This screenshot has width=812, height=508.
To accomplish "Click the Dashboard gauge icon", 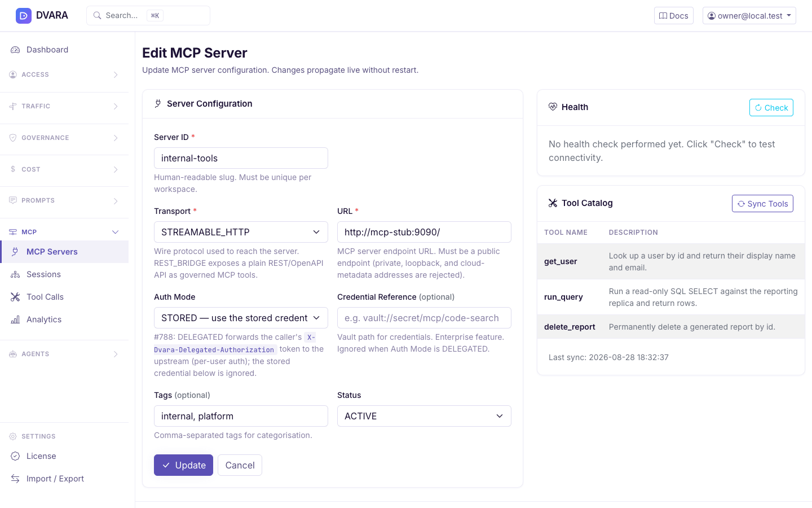I will coord(15,50).
